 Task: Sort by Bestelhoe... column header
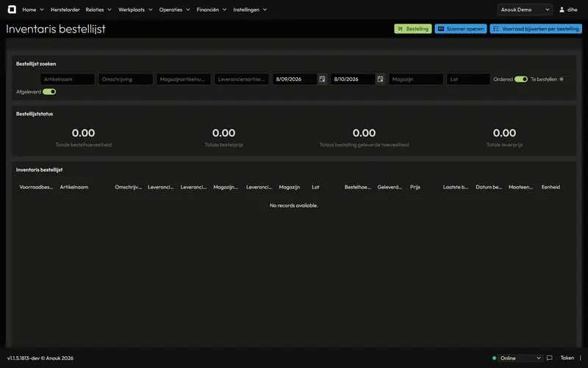pyautogui.click(x=357, y=187)
